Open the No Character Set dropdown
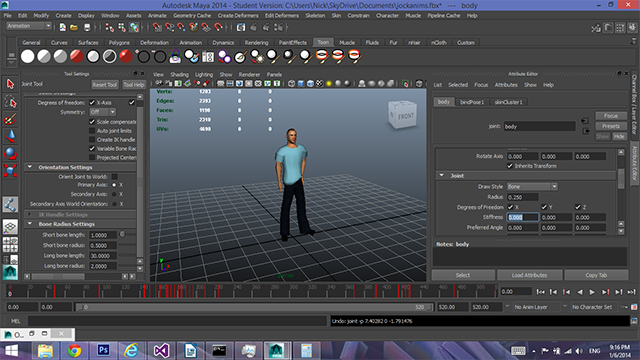Image resolution: width=640 pixels, height=360 pixels. (591, 307)
